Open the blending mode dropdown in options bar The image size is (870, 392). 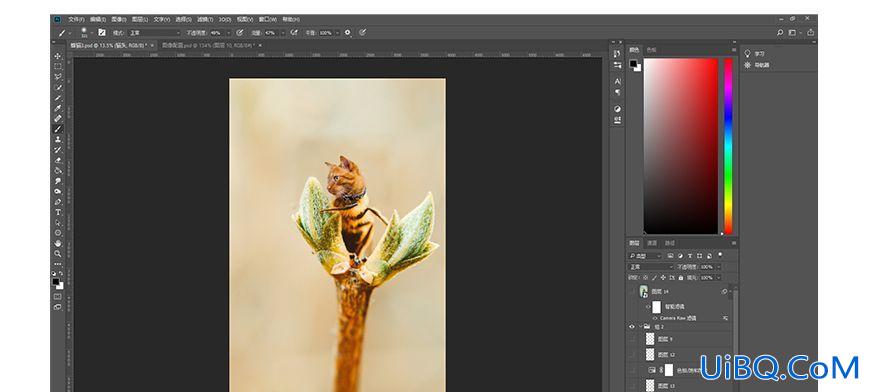click(154, 33)
